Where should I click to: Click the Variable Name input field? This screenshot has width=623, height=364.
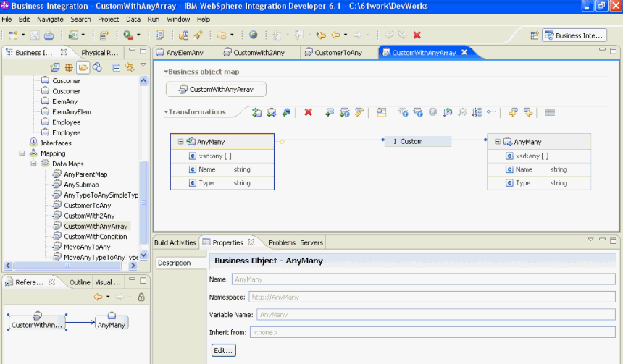point(436,315)
